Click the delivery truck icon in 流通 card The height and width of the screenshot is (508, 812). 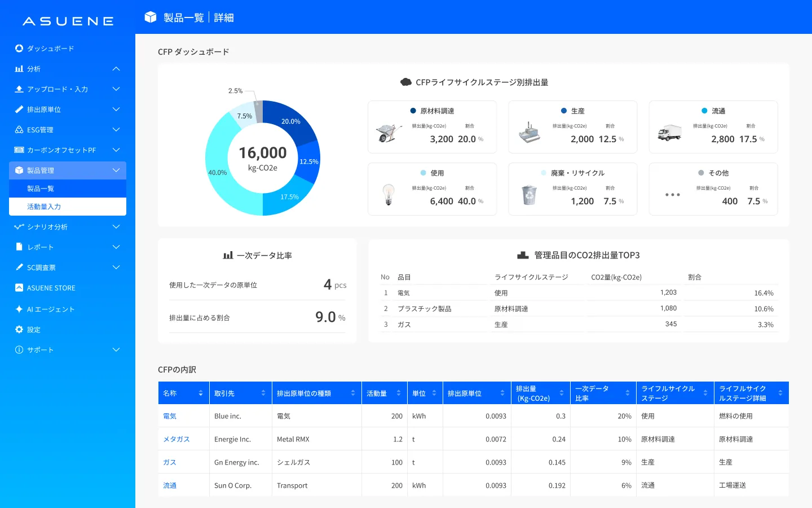669,133
